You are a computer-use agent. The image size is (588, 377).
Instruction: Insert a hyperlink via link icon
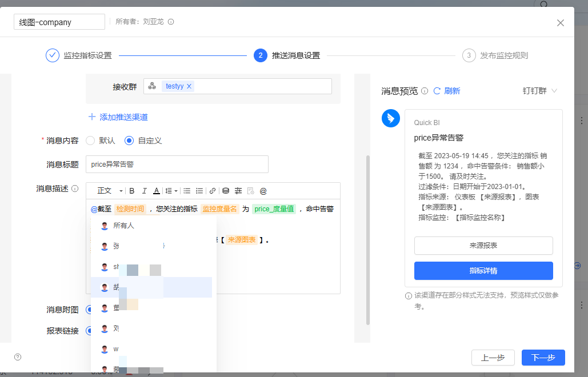(x=213, y=191)
